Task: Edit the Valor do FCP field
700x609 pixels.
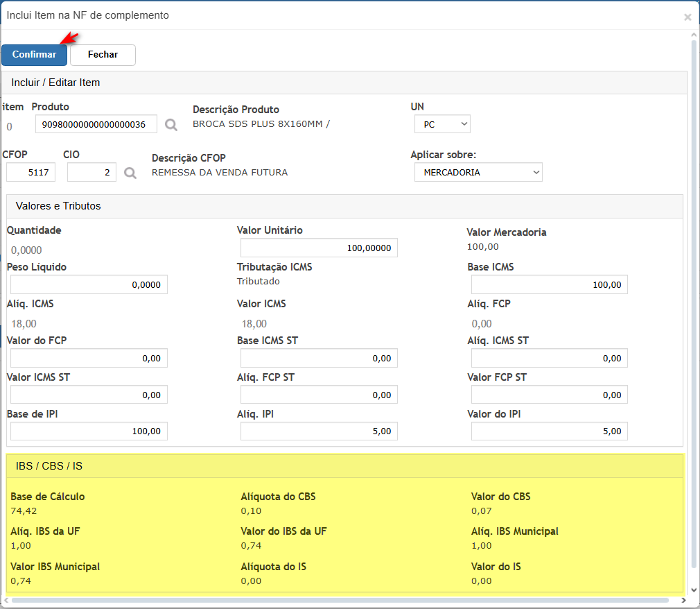Action: (89, 358)
